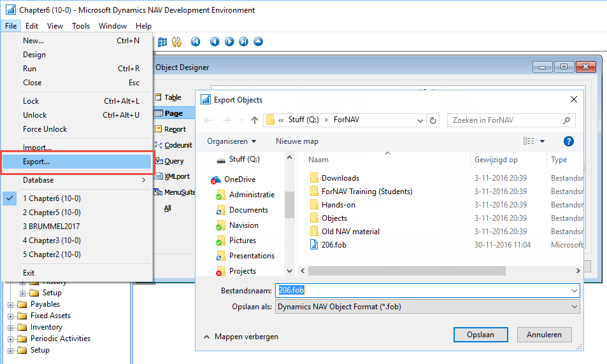The height and width of the screenshot is (364, 607).
Task: Click the Report icon in Object Designer
Action: (x=159, y=129)
